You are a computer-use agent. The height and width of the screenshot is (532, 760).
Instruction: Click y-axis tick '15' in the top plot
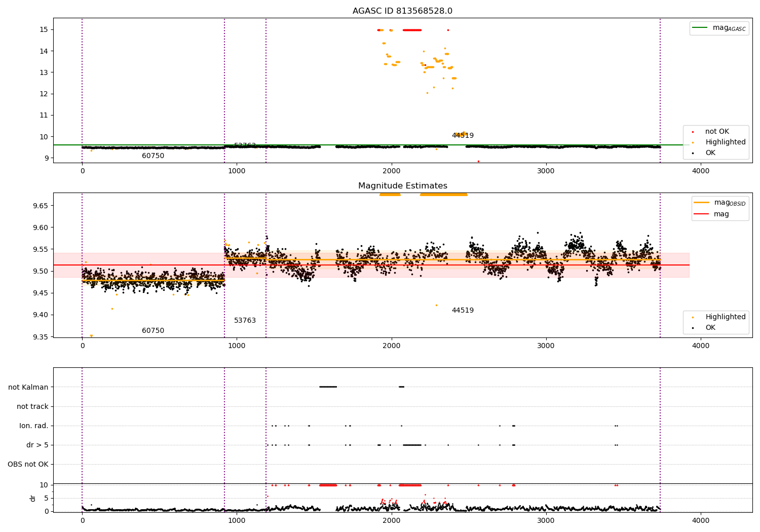45,30
